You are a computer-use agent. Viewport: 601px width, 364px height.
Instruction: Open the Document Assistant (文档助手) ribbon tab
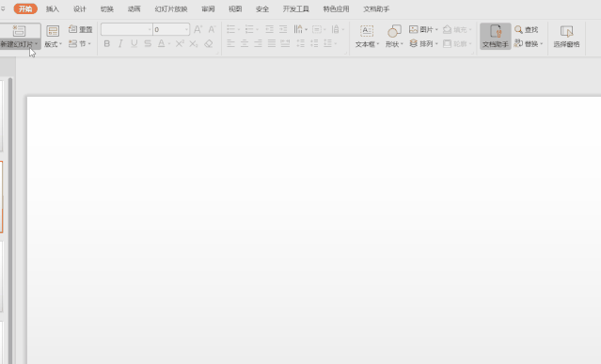(x=376, y=9)
